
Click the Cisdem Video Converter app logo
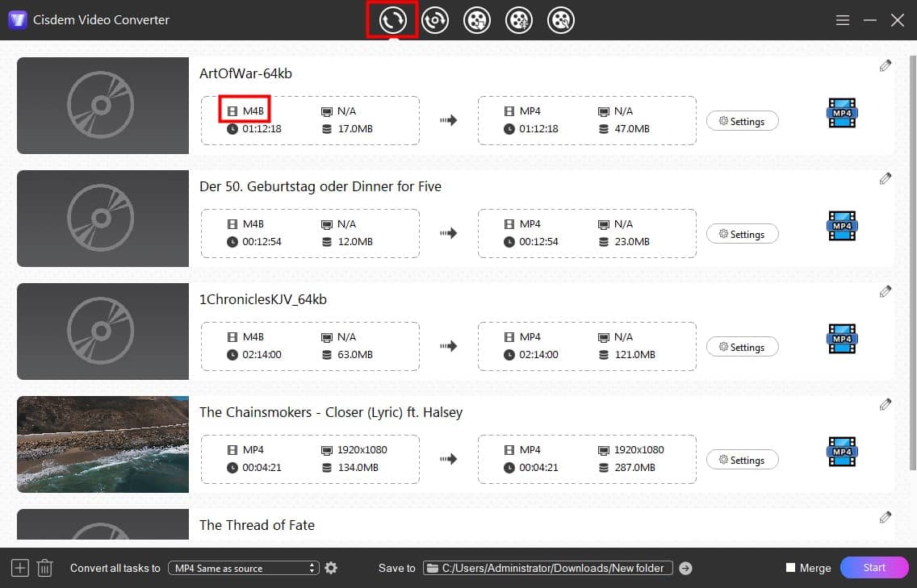click(x=18, y=20)
